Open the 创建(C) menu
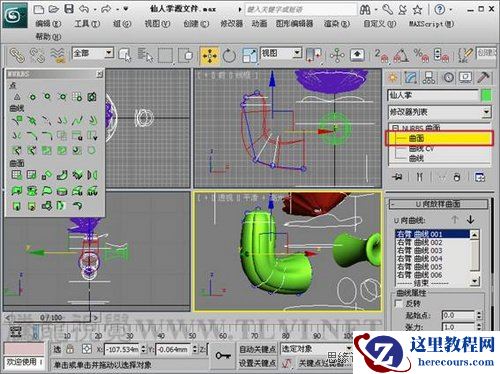The height and width of the screenshot is (374, 500). click(x=196, y=24)
